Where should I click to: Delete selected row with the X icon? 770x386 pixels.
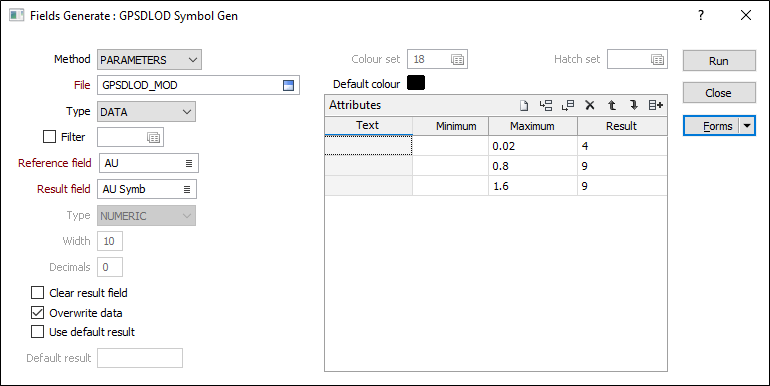(590, 105)
